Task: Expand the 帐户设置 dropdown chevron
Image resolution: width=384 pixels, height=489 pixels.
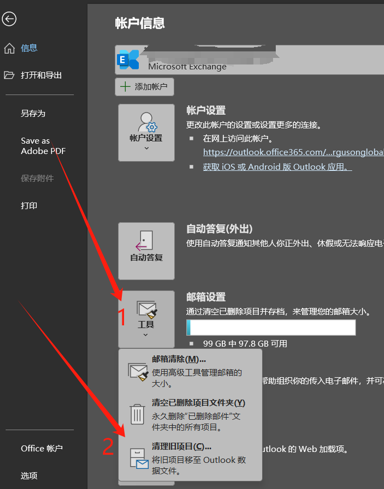Action: coord(147,148)
